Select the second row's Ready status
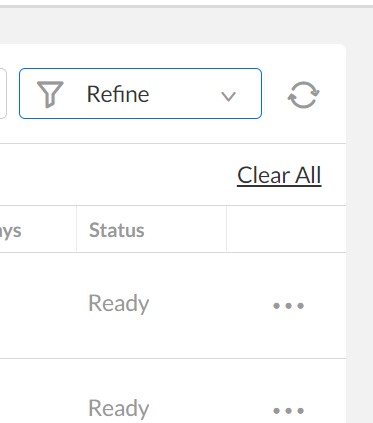 (119, 408)
